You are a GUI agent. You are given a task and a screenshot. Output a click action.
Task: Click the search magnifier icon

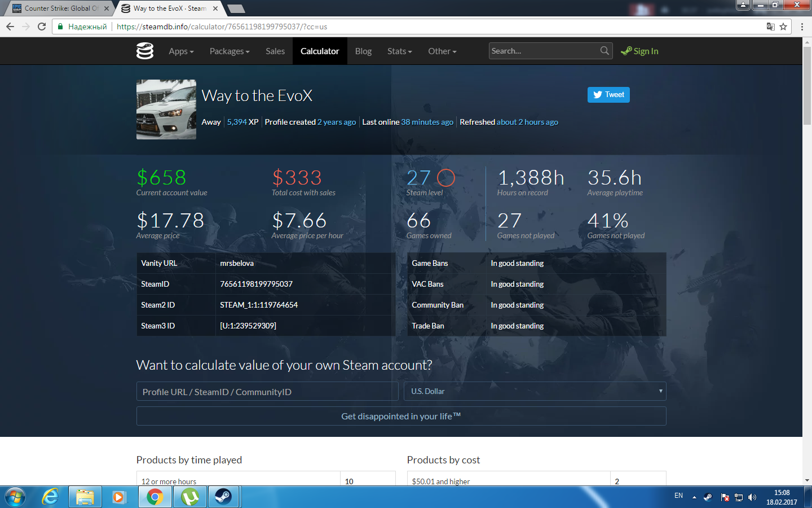(604, 51)
